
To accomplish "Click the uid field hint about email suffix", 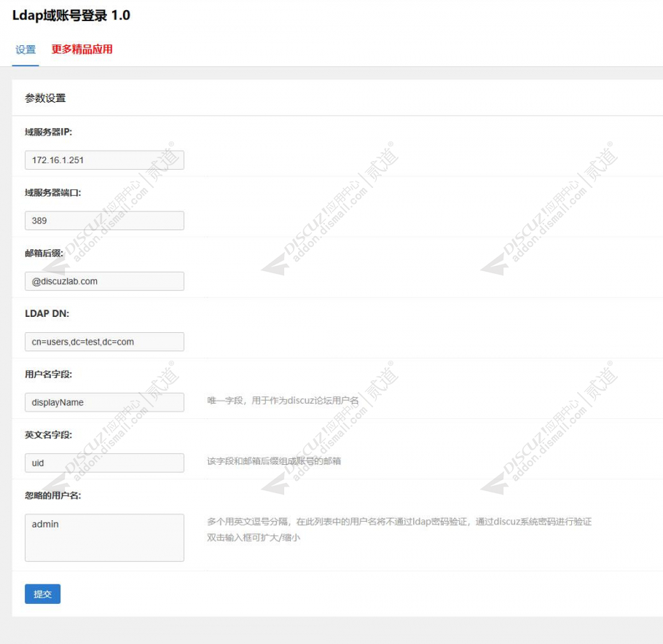I will [x=270, y=463].
